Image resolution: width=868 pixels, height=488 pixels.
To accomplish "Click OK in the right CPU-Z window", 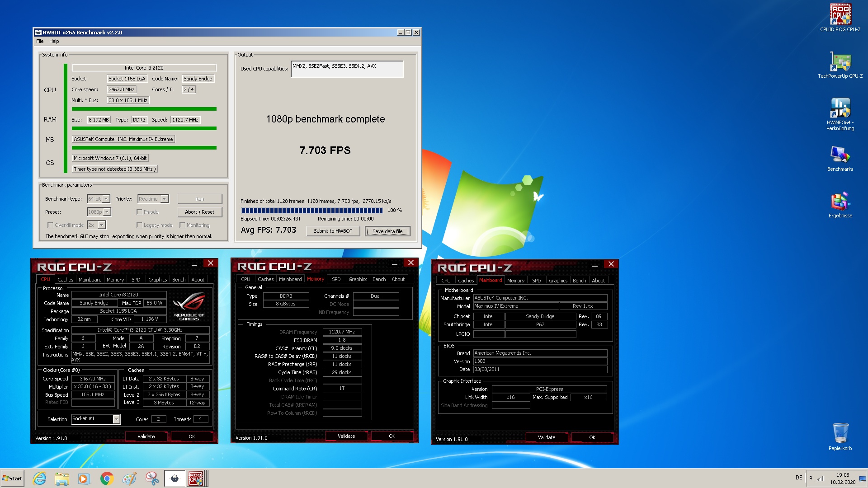I will (x=592, y=437).
